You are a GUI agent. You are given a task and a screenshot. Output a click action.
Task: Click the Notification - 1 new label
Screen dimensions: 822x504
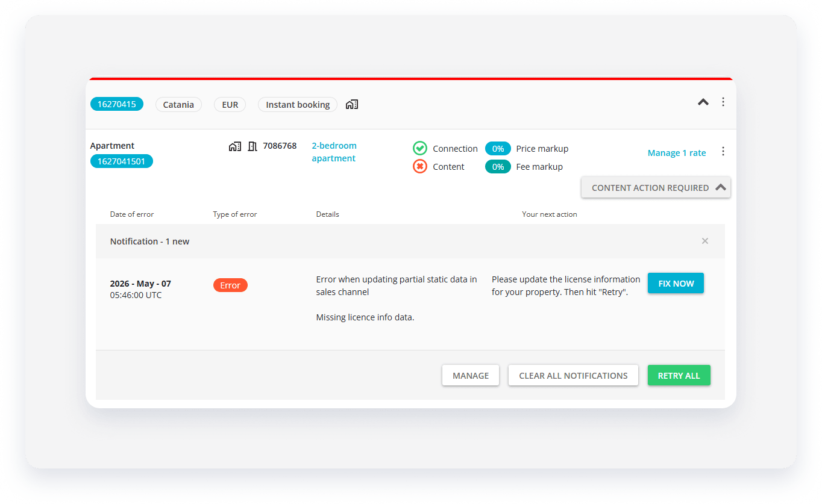pyautogui.click(x=149, y=241)
